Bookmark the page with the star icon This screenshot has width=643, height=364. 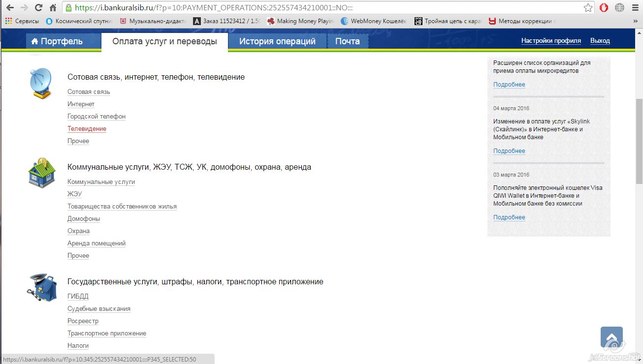pyautogui.click(x=588, y=8)
